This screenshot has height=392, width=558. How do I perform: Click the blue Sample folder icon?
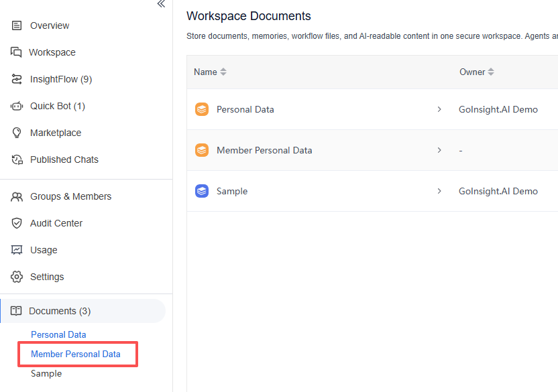[x=202, y=192]
